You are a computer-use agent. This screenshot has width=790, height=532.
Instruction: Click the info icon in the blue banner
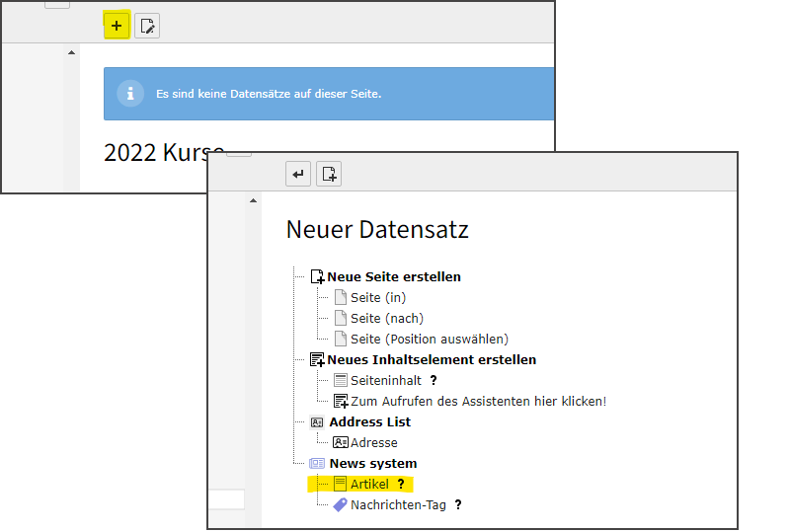point(130,94)
